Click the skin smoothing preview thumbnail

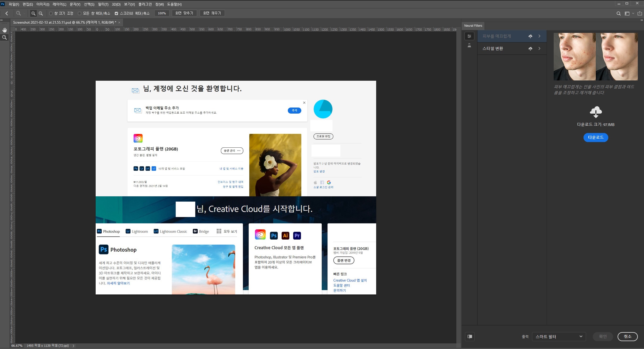coord(596,57)
